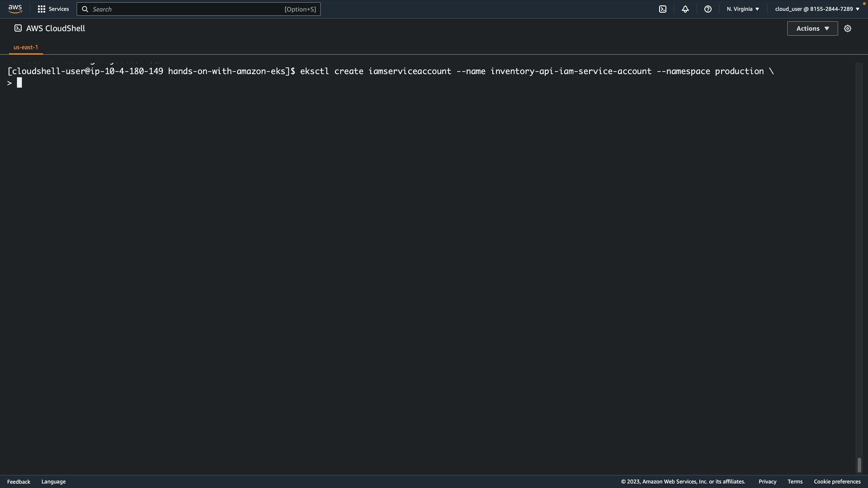
Task: Open the Feedback link
Action: [x=19, y=482]
